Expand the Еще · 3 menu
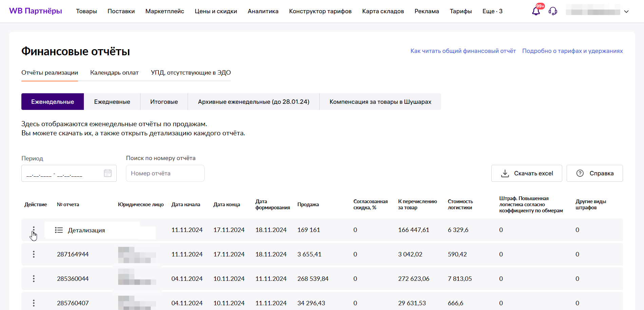The width and height of the screenshot is (644, 310). 492,11
